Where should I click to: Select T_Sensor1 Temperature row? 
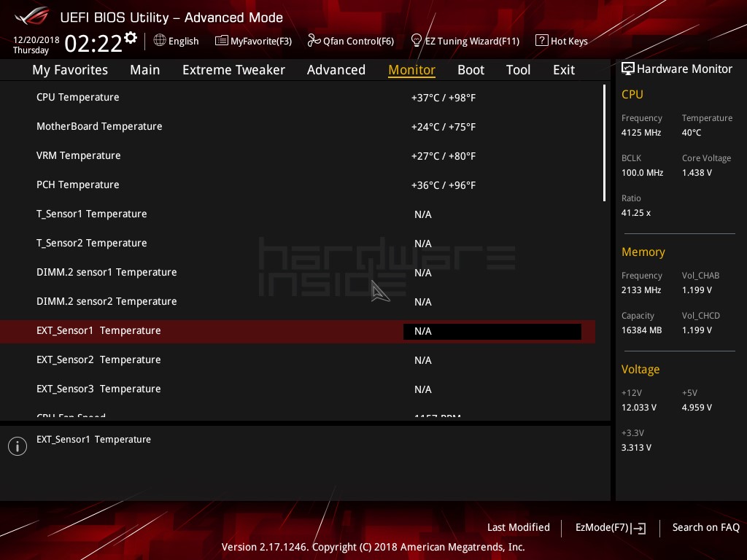pos(298,214)
